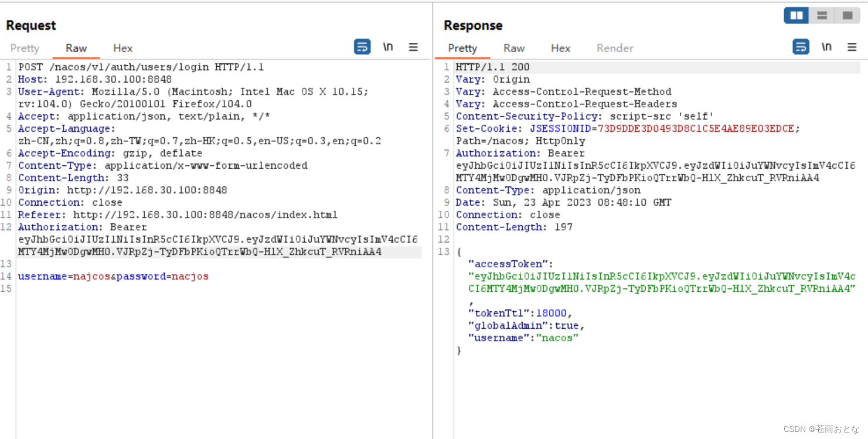Click the Referer header line

(x=178, y=215)
